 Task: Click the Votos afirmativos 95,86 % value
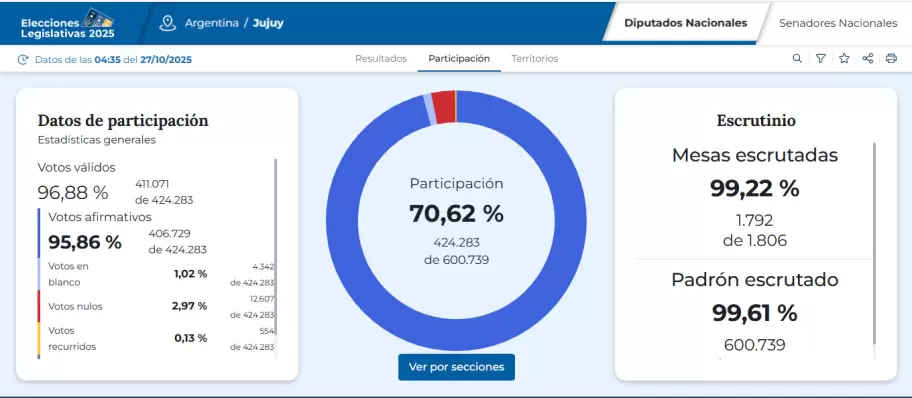pyautogui.click(x=85, y=242)
